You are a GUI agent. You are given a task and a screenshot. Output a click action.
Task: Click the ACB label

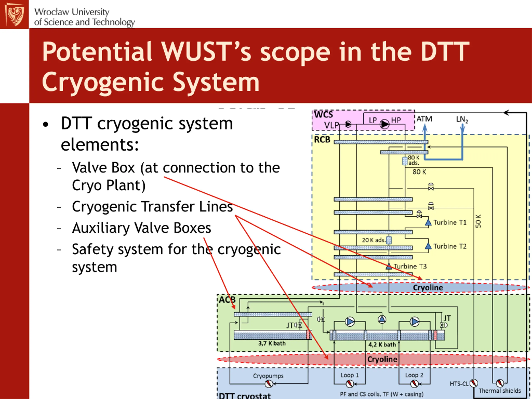click(x=227, y=300)
